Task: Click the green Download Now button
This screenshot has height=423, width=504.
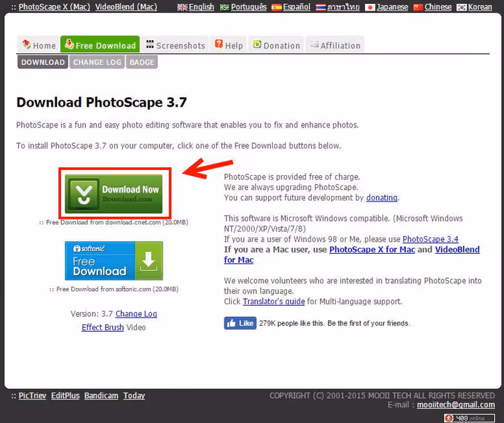Action: coord(114,193)
